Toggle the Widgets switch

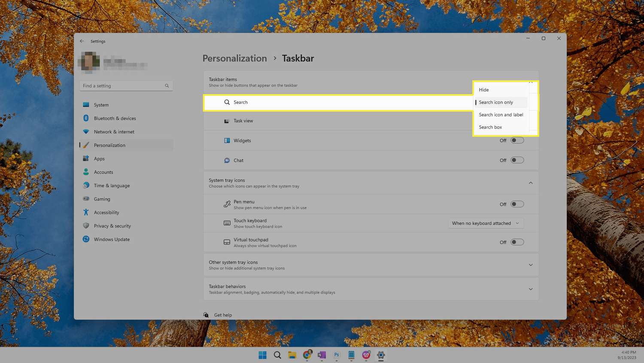[517, 140]
